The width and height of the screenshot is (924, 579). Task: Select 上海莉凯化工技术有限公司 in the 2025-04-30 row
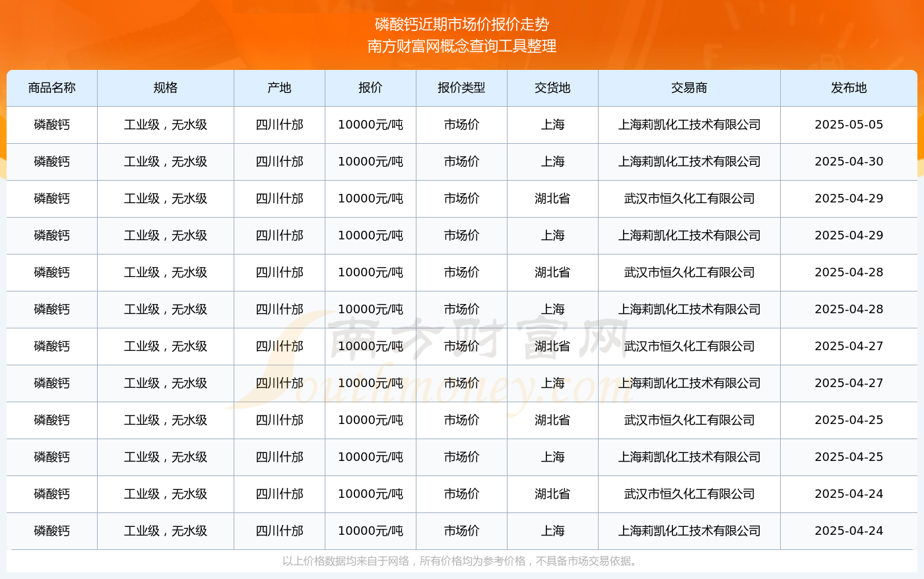click(x=689, y=162)
